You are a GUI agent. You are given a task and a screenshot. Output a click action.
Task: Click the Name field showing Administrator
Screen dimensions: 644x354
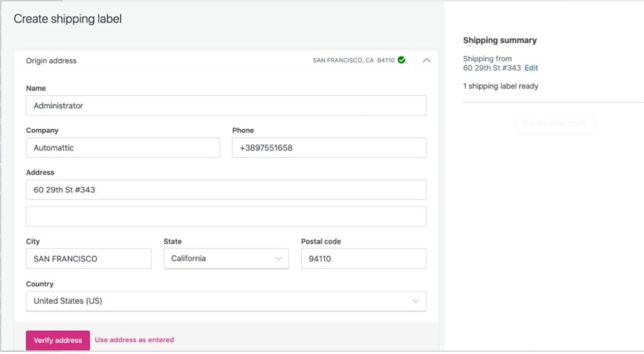(x=226, y=105)
